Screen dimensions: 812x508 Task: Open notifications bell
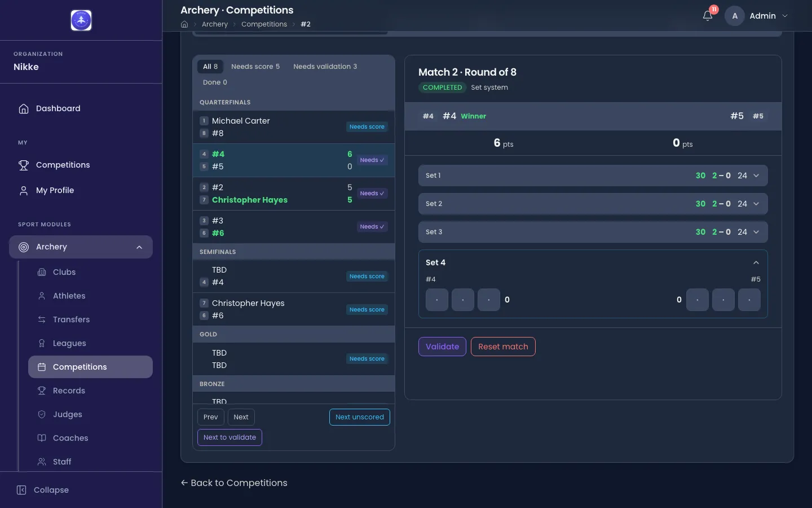click(708, 16)
